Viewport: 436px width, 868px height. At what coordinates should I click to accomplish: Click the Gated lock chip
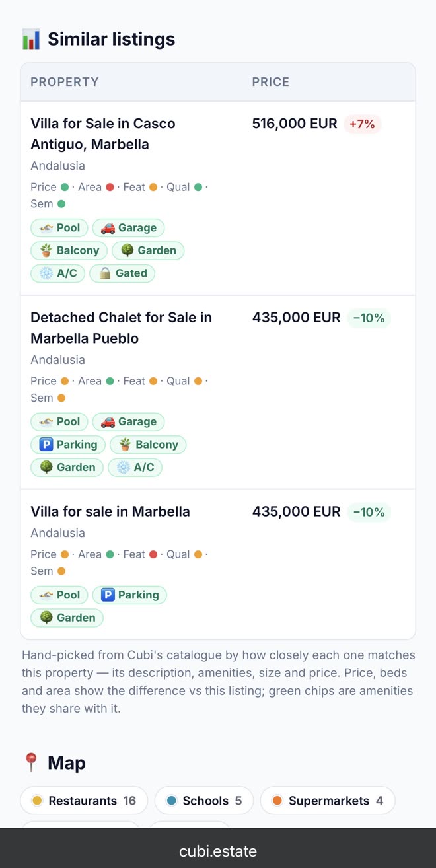tap(122, 273)
